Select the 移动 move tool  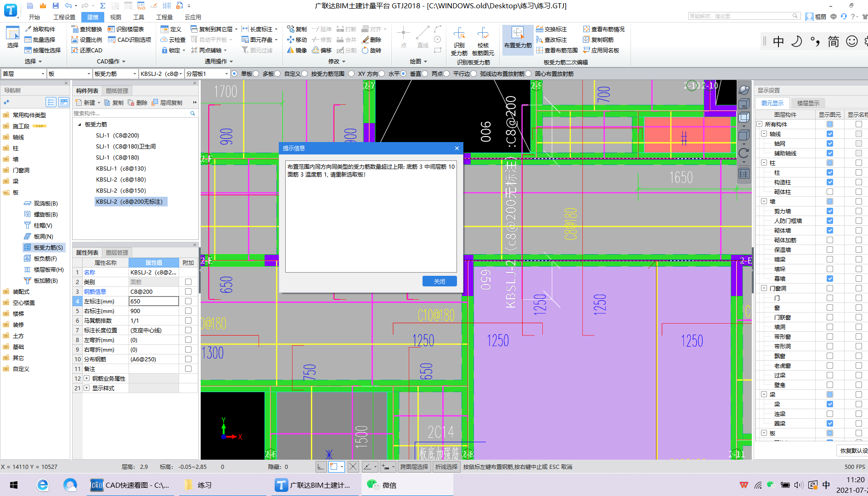(x=297, y=40)
